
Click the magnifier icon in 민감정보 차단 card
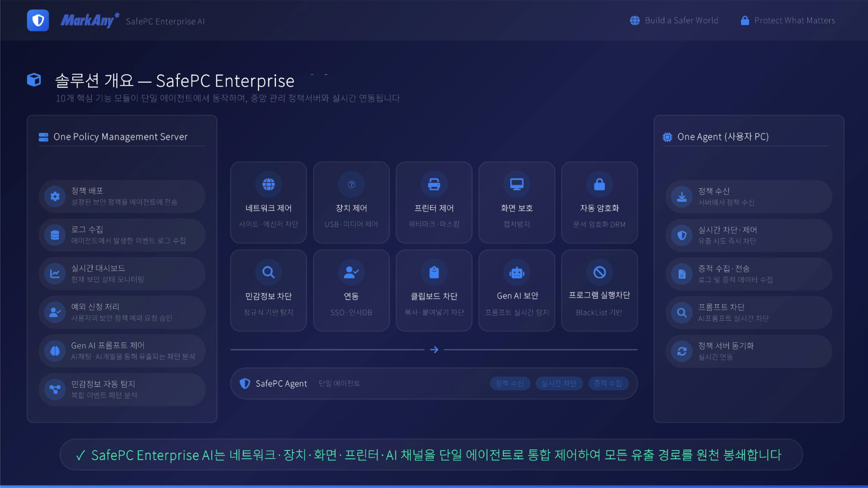click(269, 272)
